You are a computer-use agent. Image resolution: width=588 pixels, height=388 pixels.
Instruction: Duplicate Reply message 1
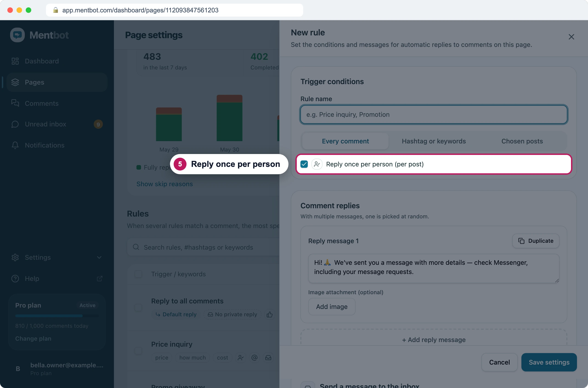(536, 241)
